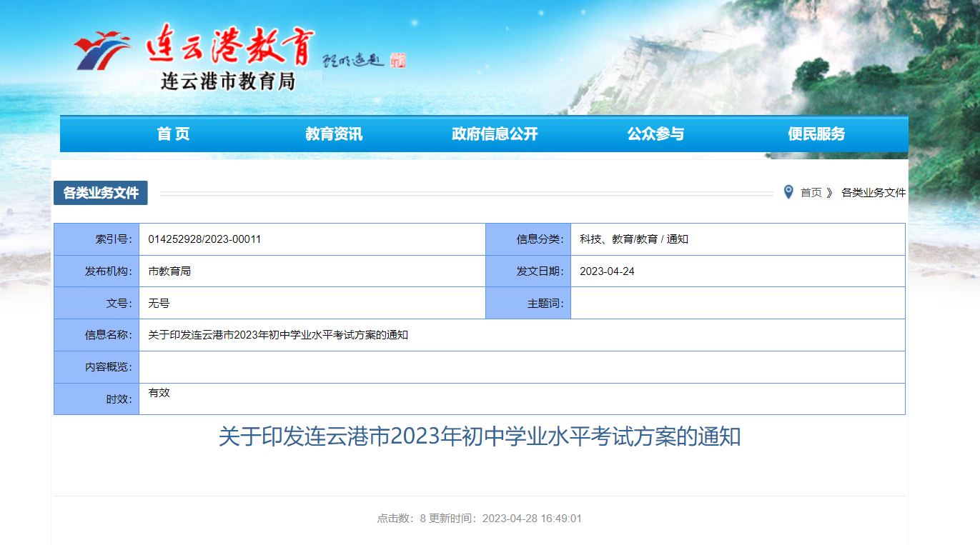Click the 各类业务文件 breadcrumb link
The height and width of the screenshot is (545, 980).
[x=873, y=193]
